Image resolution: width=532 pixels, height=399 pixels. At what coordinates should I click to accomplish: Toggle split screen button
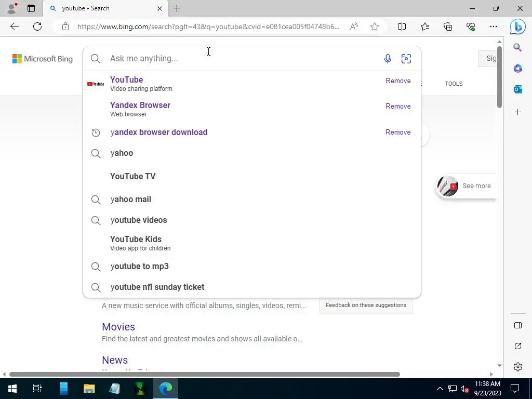coord(402,26)
